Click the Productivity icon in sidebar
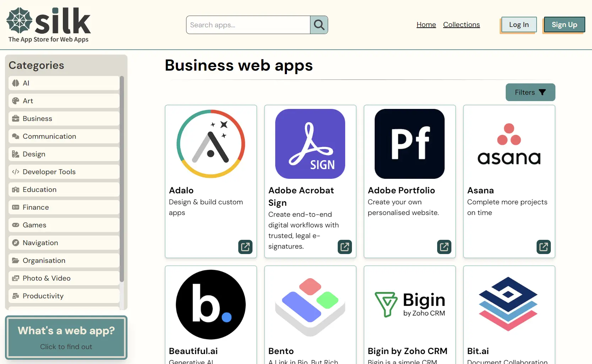Viewport: 592px width, 364px height. 16,296
